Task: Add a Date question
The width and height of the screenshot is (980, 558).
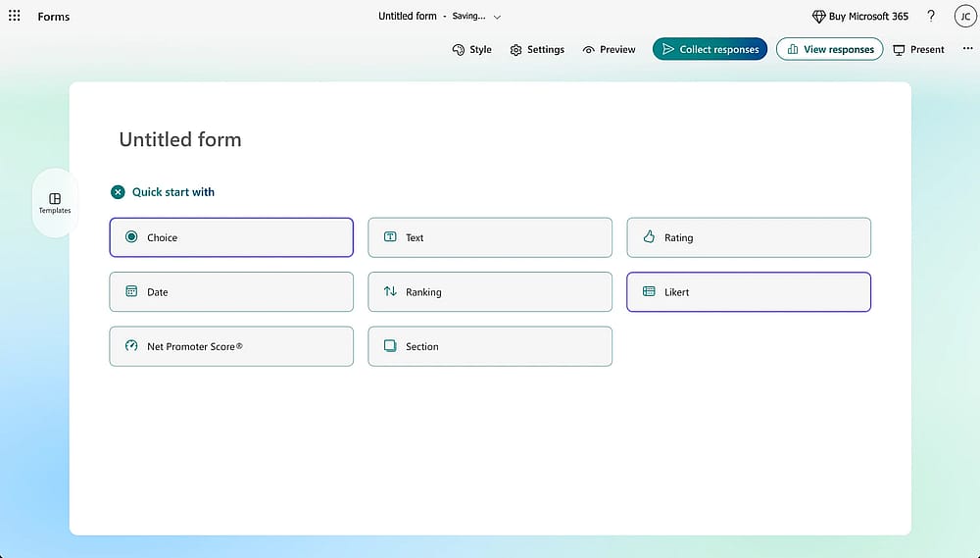Action: tap(231, 291)
